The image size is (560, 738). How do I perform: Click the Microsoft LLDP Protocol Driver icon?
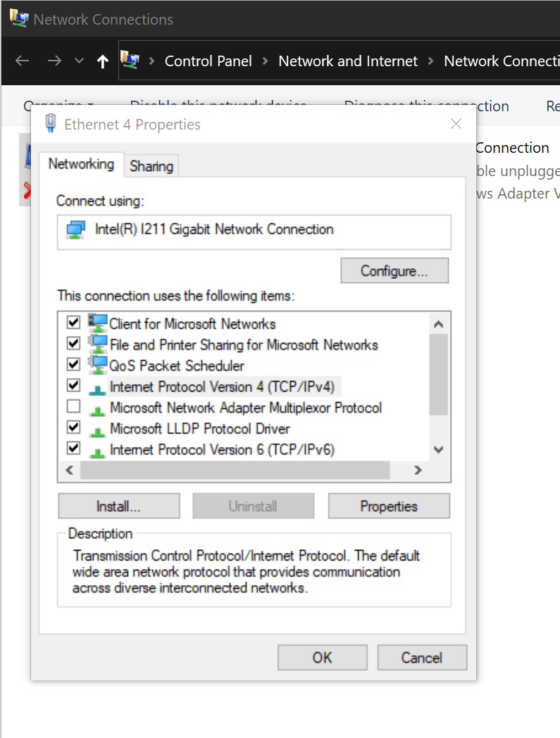[x=97, y=431]
